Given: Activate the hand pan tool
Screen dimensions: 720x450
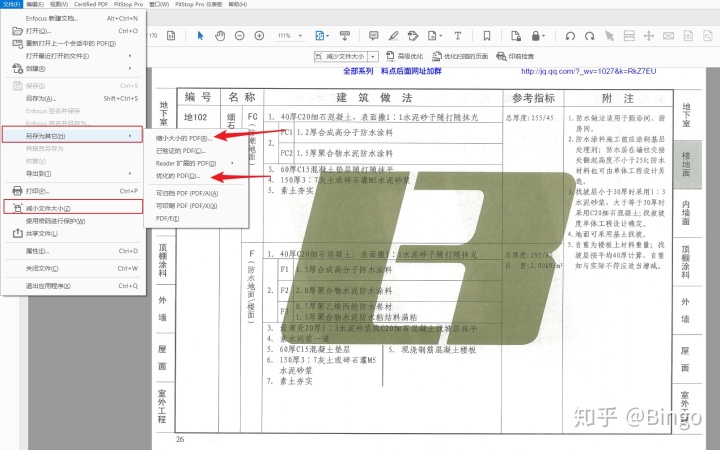Looking at the screenshot, I should 220,36.
